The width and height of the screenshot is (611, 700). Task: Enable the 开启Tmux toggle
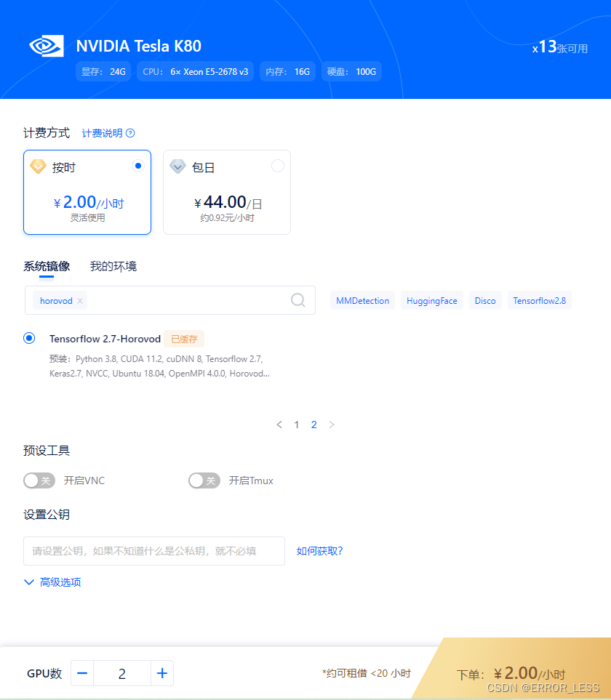[204, 480]
